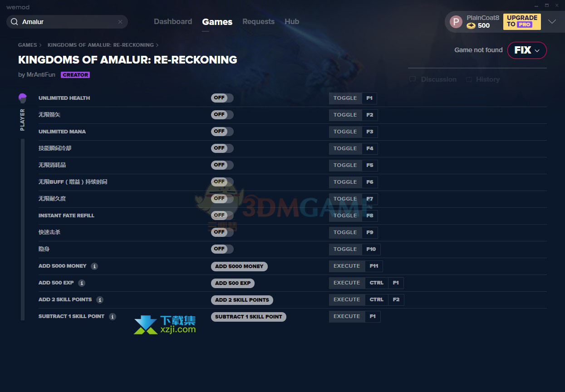Show info for Add 2 Skill Points
Image resolution: width=565 pixels, height=392 pixels.
click(x=100, y=300)
